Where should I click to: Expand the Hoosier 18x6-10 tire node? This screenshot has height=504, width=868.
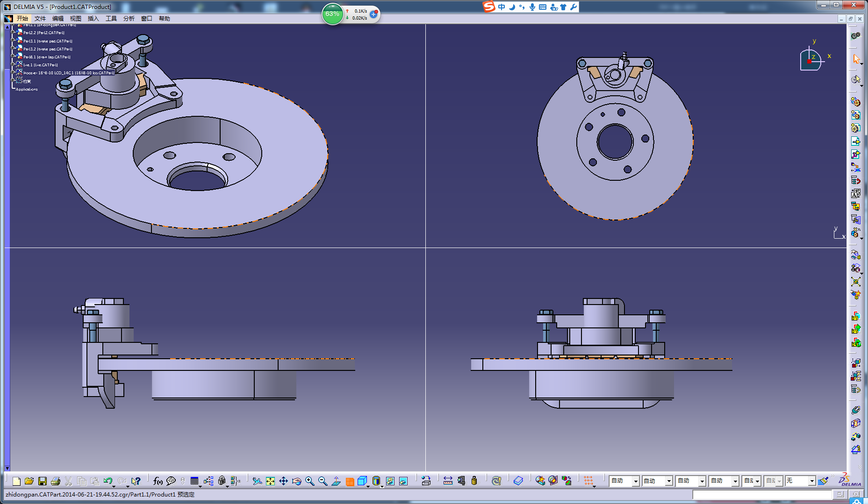pyautogui.click(x=14, y=72)
